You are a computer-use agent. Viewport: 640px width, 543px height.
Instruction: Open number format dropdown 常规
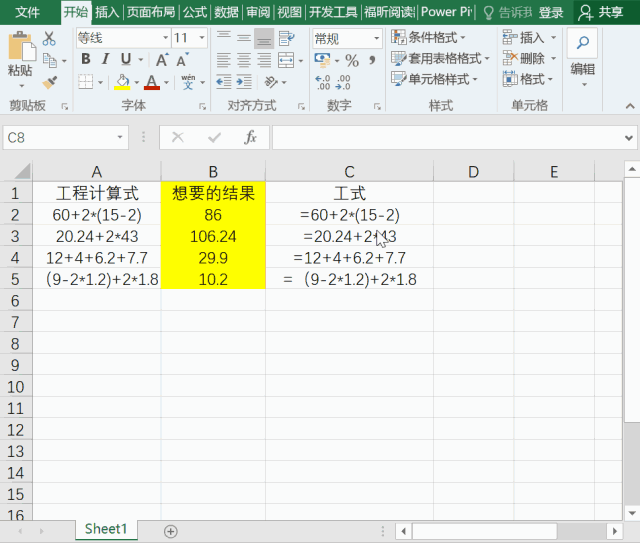click(x=377, y=39)
